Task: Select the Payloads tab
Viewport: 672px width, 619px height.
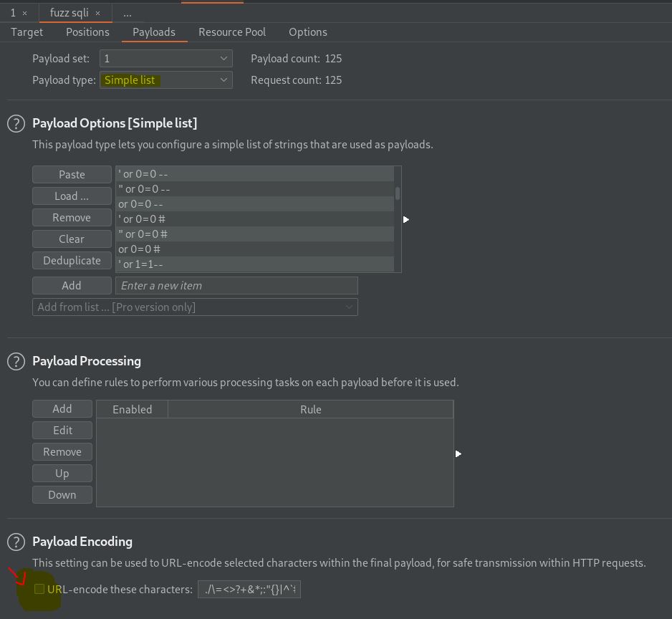Action: click(154, 32)
